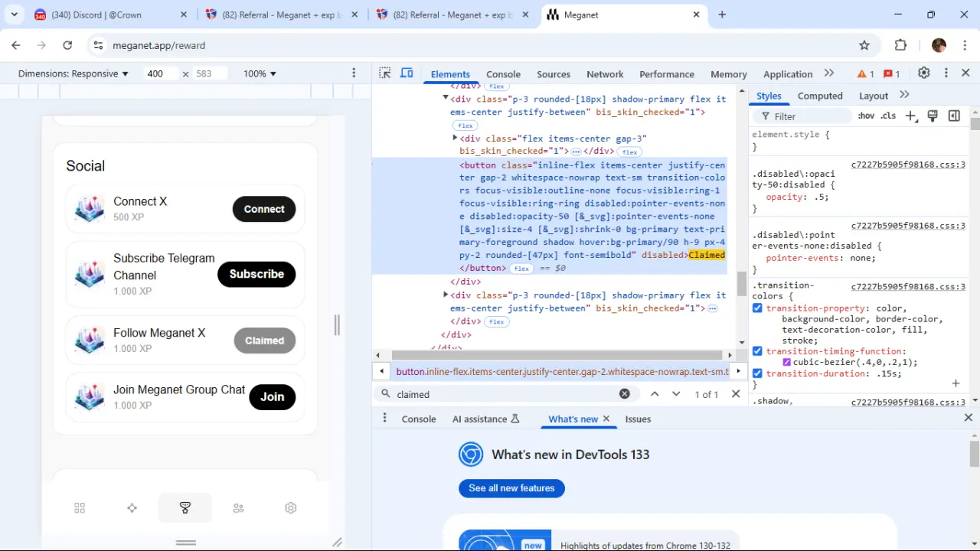Activate the inspect element picker icon
Image resolution: width=980 pixels, height=551 pixels.
pyautogui.click(x=385, y=73)
